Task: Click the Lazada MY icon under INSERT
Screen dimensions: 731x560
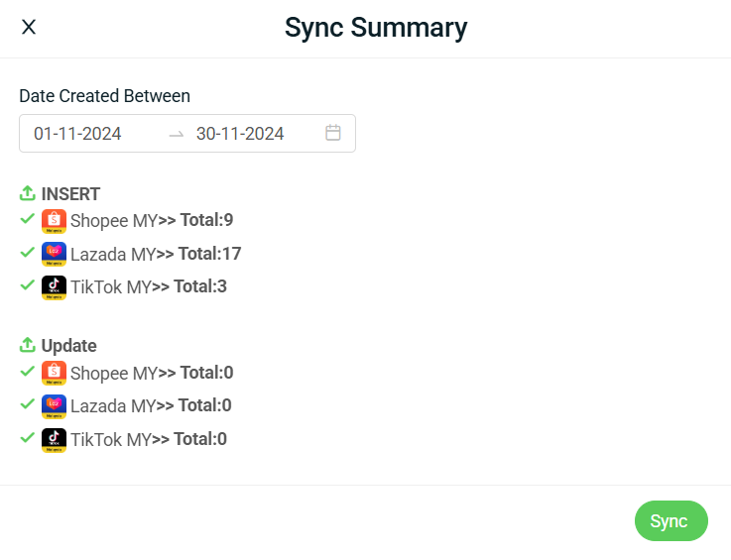Action: (54, 255)
